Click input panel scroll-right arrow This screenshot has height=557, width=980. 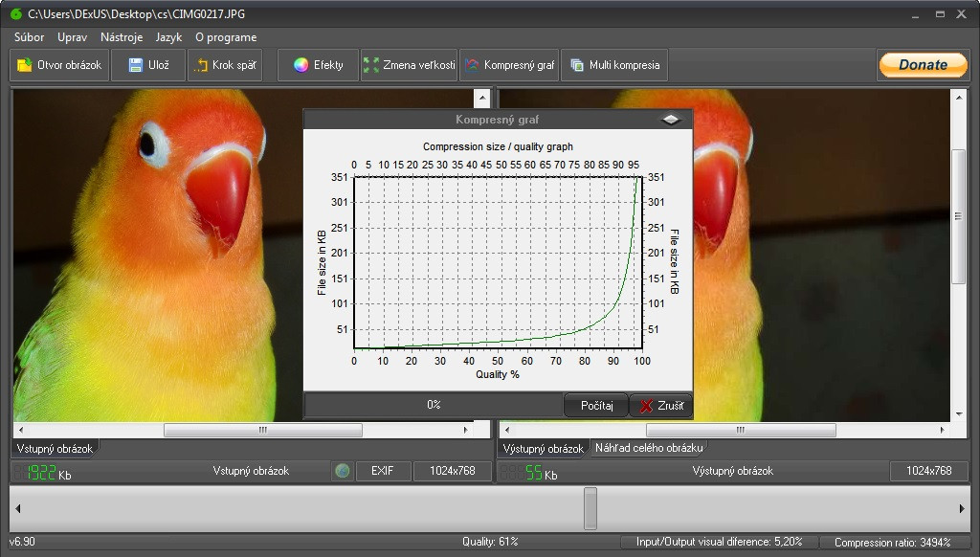click(466, 430)
